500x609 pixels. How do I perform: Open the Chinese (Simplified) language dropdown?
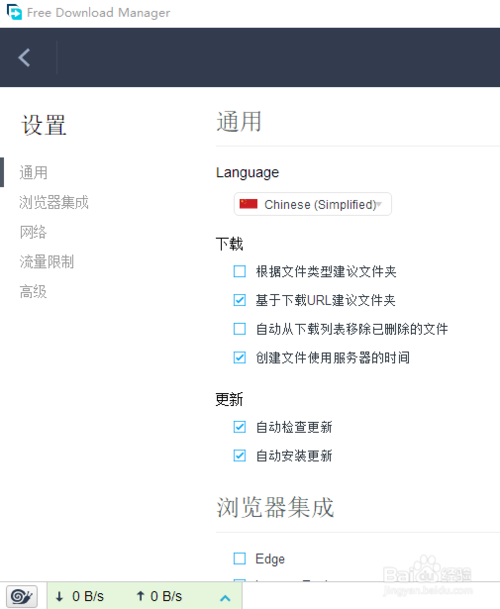point(313,204)
